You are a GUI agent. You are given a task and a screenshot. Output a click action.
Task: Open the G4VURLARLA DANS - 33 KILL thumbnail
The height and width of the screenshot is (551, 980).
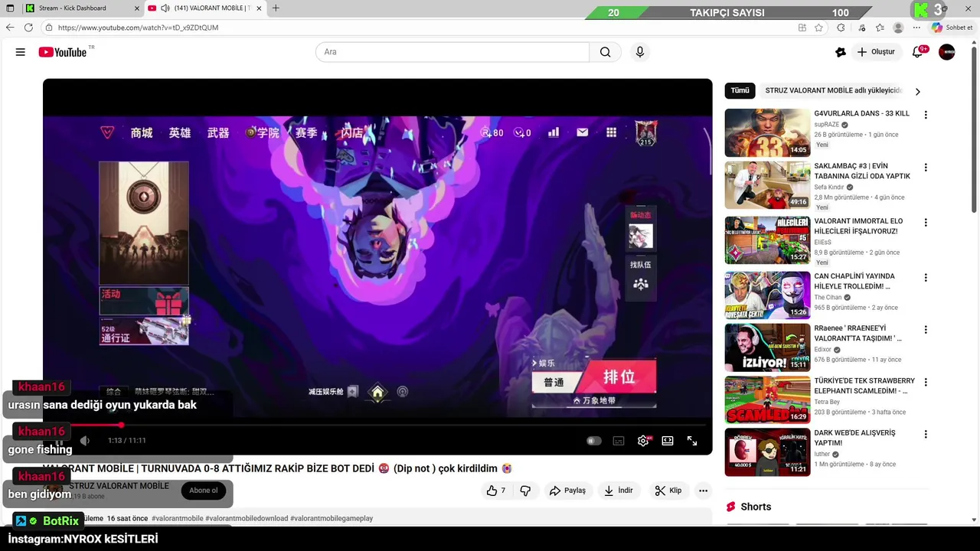click(767, 132)
